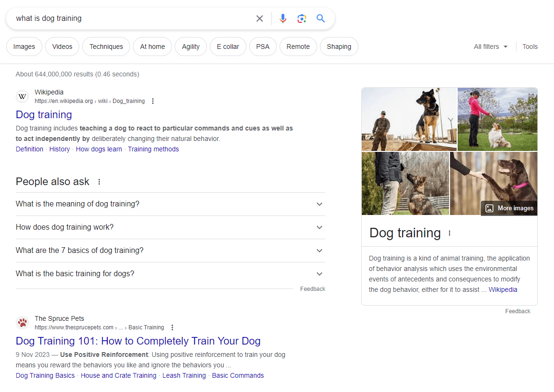Open the Dog Training Basics sitelink
Screen dimensions: 554x392
45,376
